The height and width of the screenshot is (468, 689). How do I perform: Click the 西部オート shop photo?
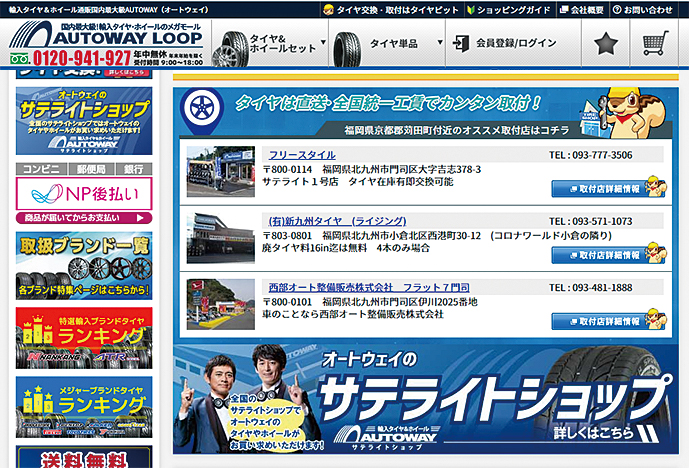[221, 304]
